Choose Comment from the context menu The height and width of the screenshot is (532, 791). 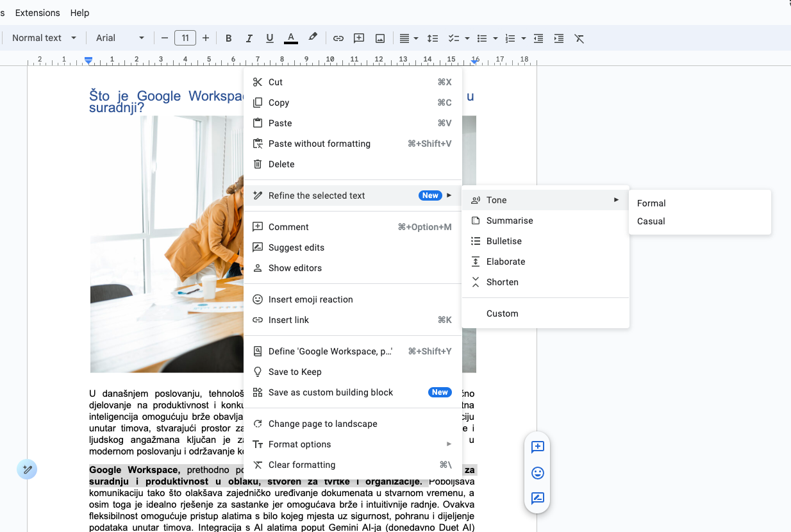pos(353,227)
